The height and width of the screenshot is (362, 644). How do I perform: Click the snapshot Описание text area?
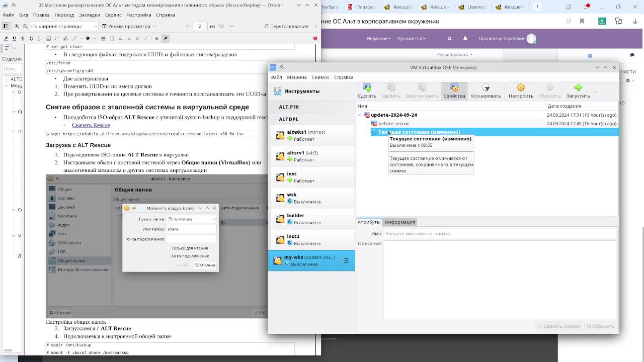pyautogui.click(x=500, y=280)
